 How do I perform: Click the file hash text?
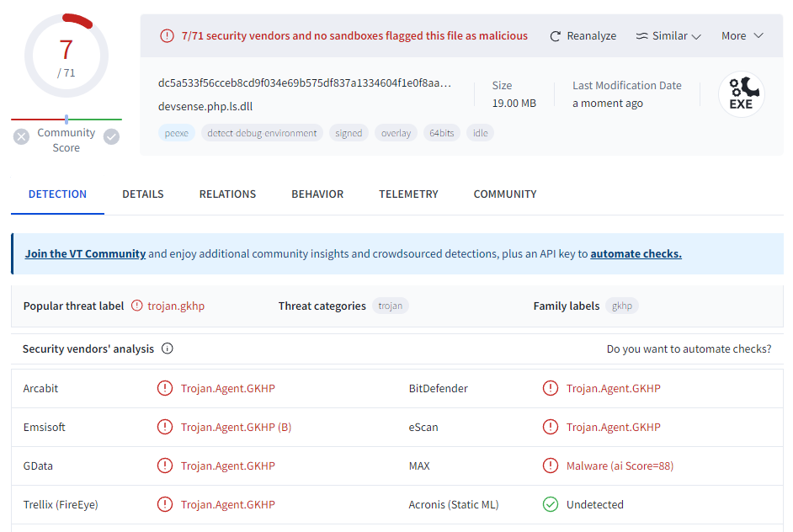point(305,83)
